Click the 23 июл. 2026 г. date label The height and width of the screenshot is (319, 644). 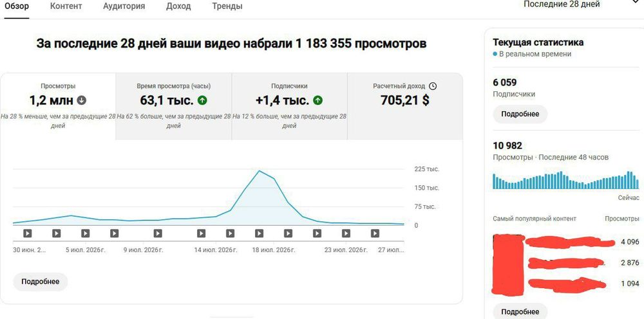pyautogui.click(x=346, y=250)
